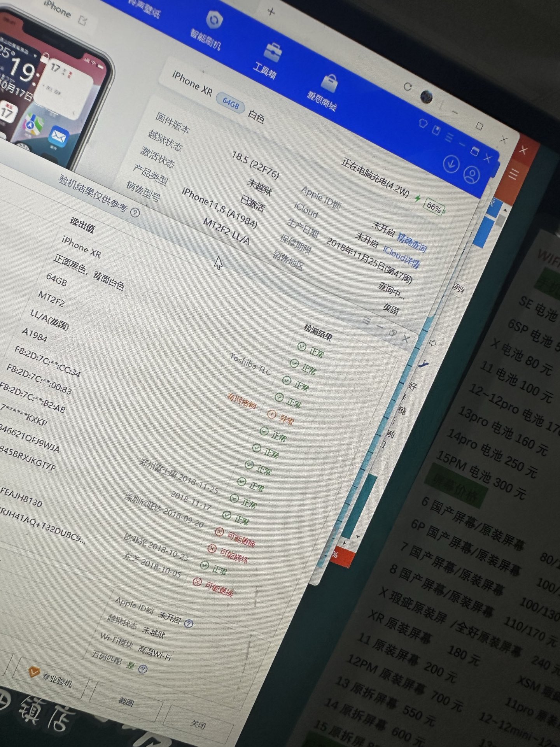Image resolution: width=560 pixels, height=747 pixels.
Task: Click the skin theme shirt icon
Action: [x=423, y=123]
